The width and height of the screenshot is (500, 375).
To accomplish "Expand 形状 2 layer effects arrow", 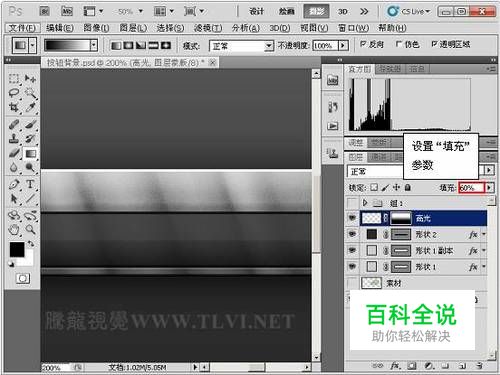I will [x=484, y=234].
